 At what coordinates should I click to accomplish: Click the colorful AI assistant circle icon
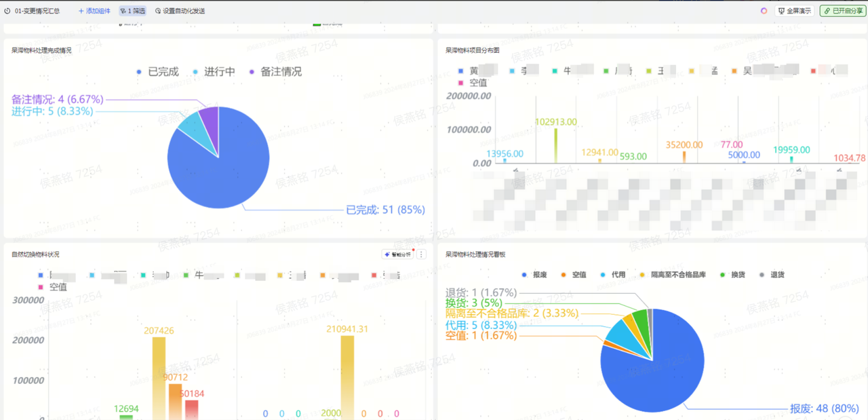[764, 11]
